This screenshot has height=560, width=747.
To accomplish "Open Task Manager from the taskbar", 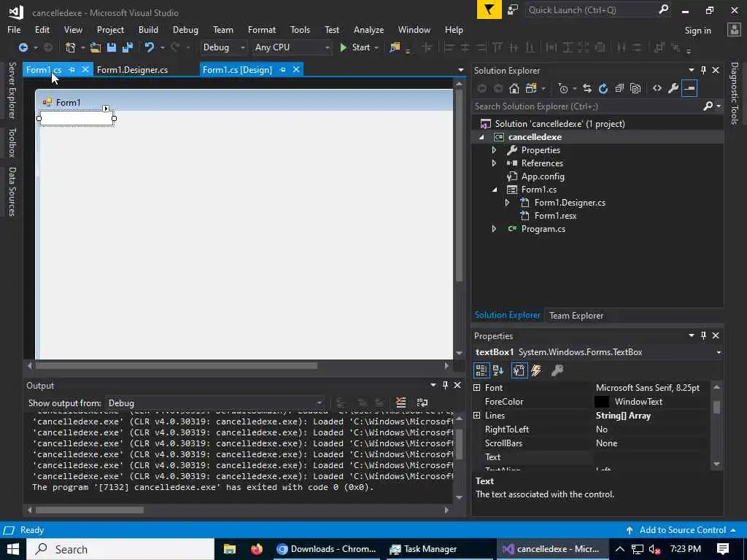I will 424,549.
